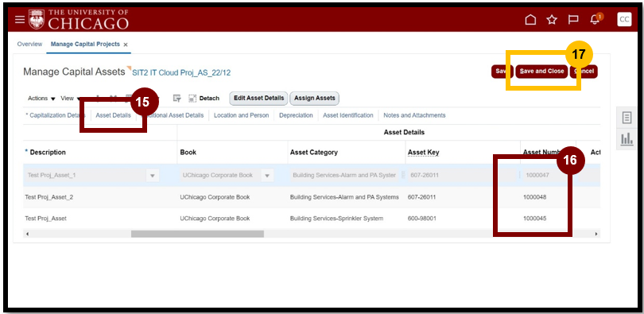This screenshot has width=644, height=314.
Task: Click Edit Asset Details button
Action: pos(258,98)
